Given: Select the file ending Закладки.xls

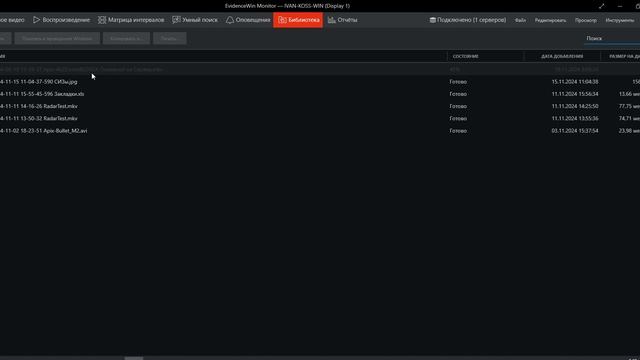Looking at the screenshot, I should tap(42, 94).
